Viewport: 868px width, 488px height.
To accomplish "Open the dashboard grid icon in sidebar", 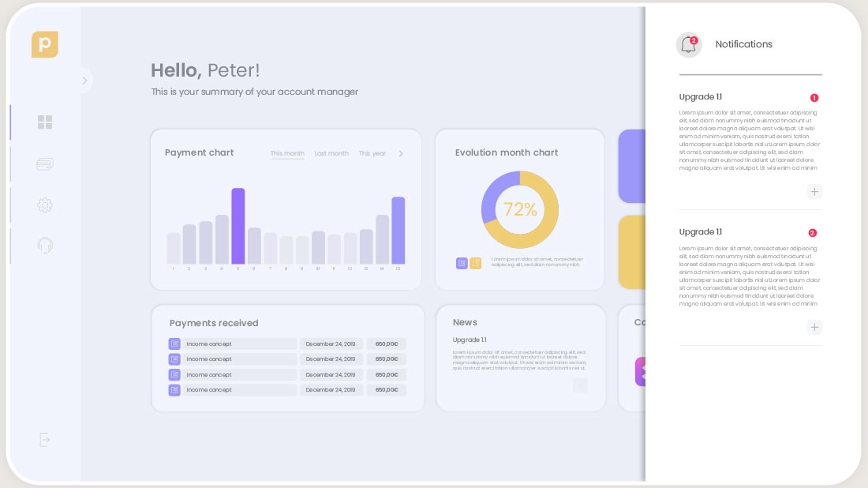I will pyautogui.click(x=45, y=122).
